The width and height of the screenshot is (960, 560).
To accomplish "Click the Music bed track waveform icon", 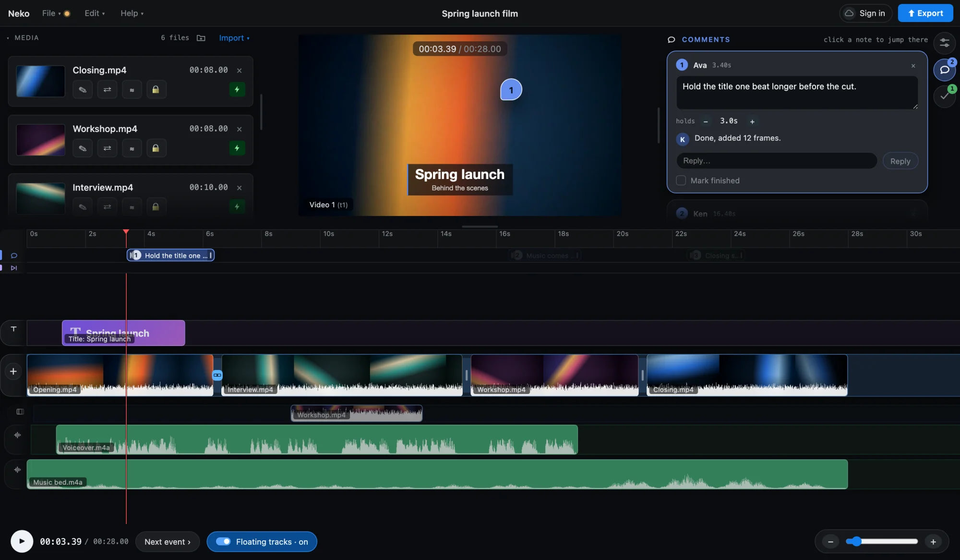I will 17,470.
